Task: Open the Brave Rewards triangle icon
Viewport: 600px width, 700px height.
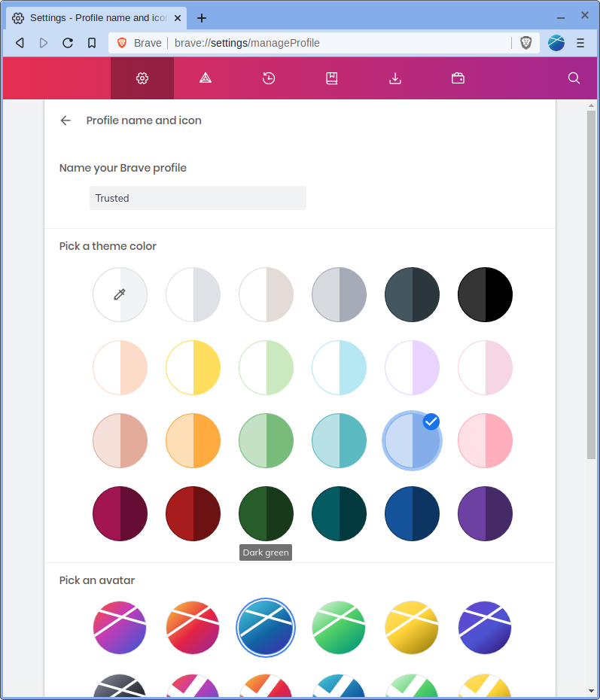Action: [206, 78]
